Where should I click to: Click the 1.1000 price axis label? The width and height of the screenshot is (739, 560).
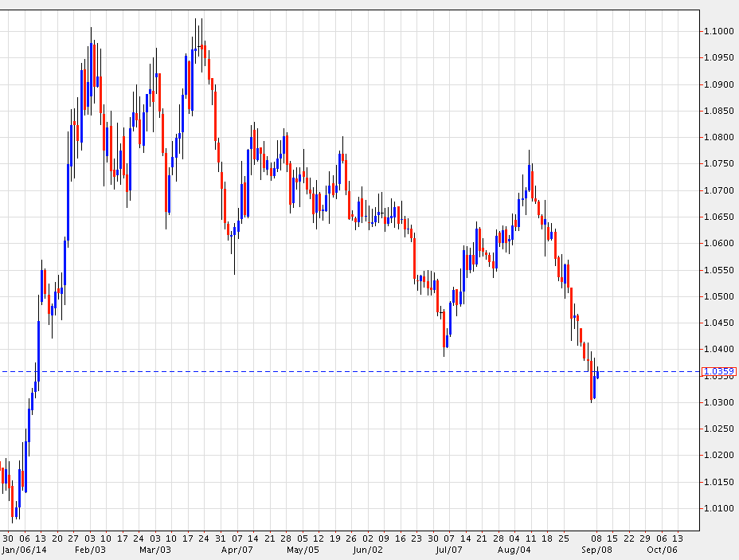[x=719, y=31]
